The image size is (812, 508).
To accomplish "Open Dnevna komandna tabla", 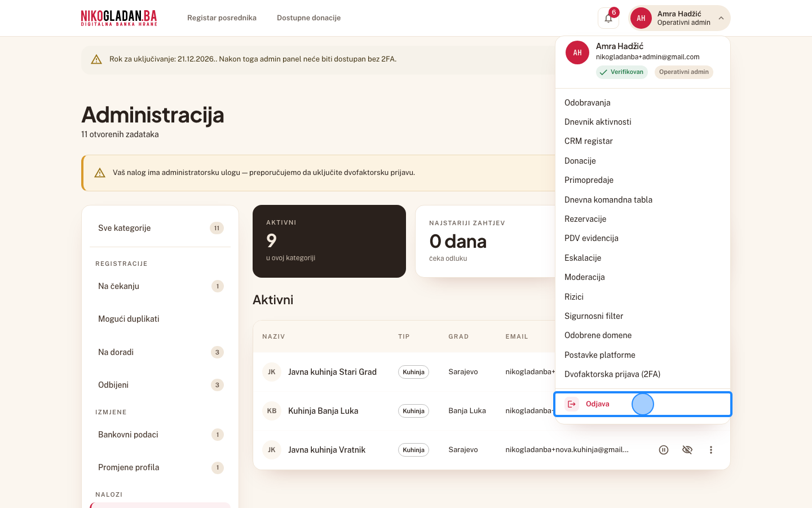I will tap(643, 200).
